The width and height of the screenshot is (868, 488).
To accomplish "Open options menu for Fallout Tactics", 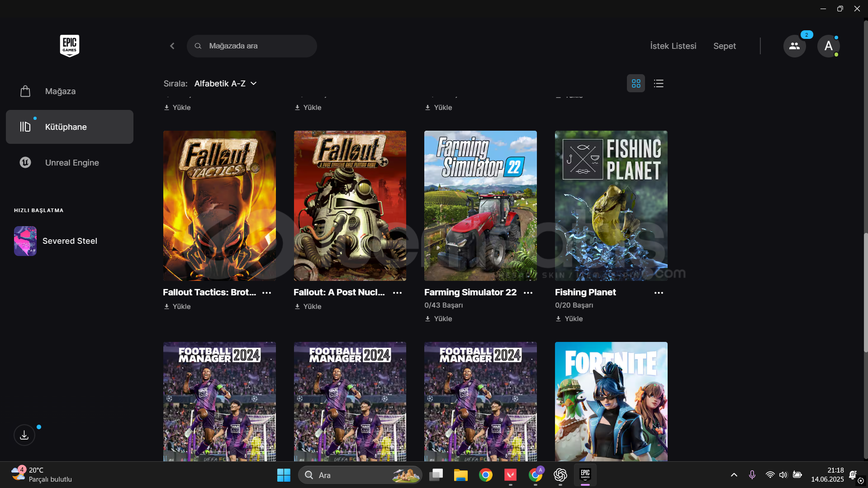I will tap(267, 293).
